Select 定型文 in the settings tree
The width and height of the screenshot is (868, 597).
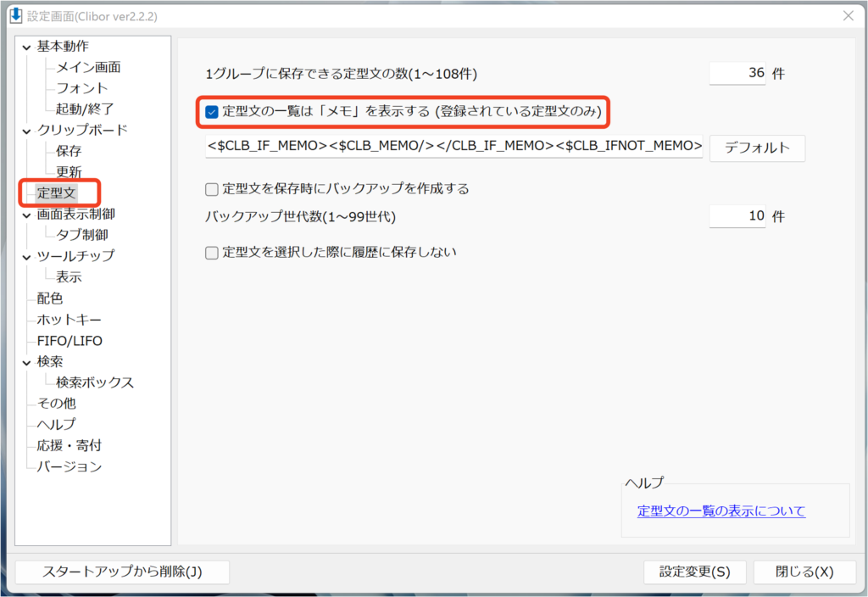click(56, 193)
